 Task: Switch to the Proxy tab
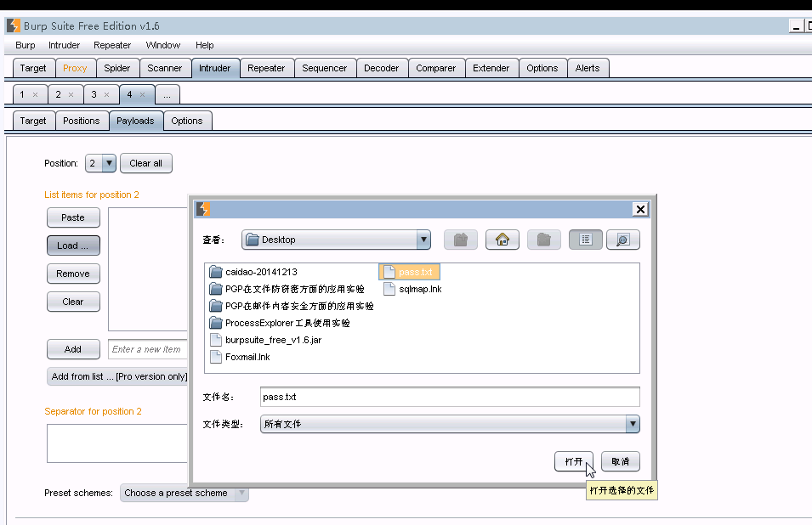pyautogui.click(x=75, y=68)
